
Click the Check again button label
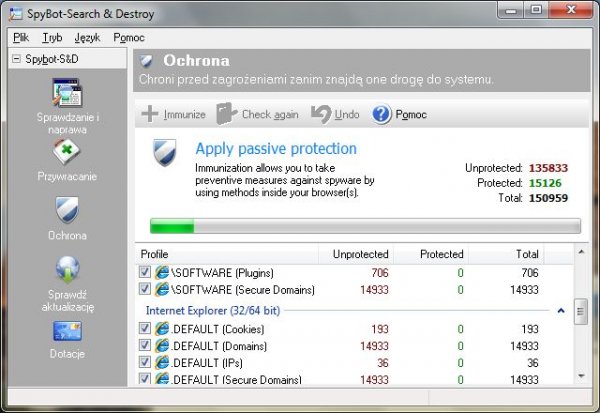click(x=270, y=114)
